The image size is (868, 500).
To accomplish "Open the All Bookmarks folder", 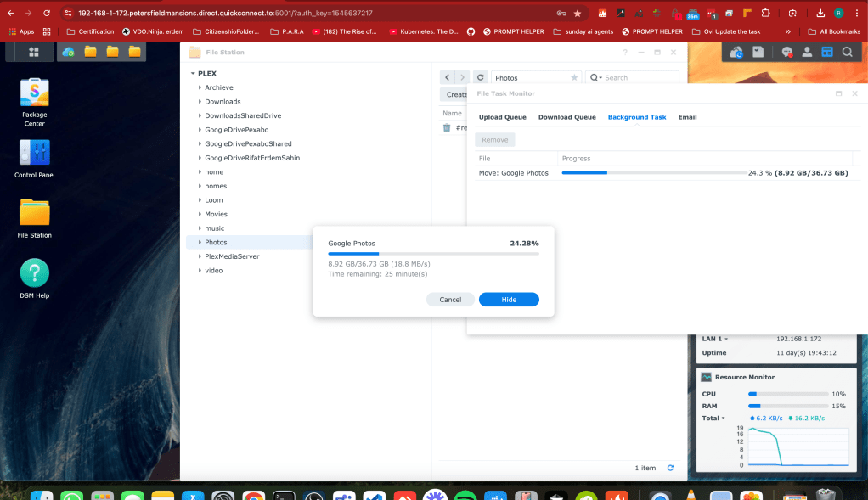I will 834,31.
